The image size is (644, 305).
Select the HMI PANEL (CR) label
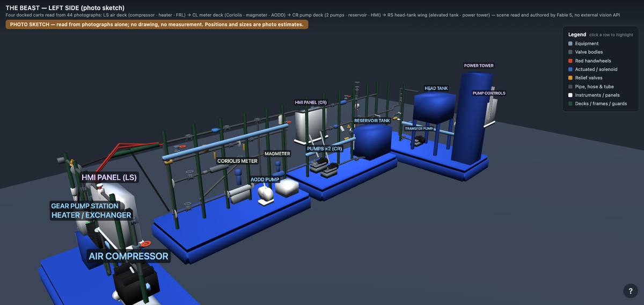click(x=311, y=102)
